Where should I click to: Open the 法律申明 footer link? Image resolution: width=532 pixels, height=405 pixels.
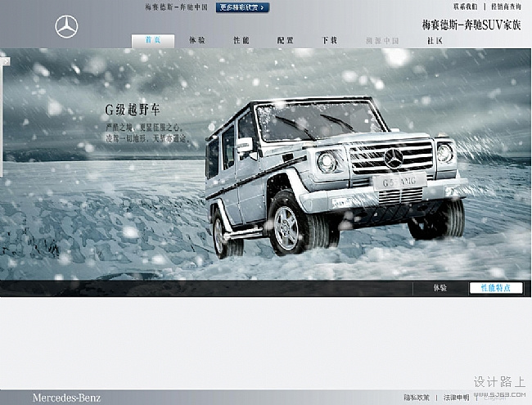pyautogui.click(x=457, y=397)
